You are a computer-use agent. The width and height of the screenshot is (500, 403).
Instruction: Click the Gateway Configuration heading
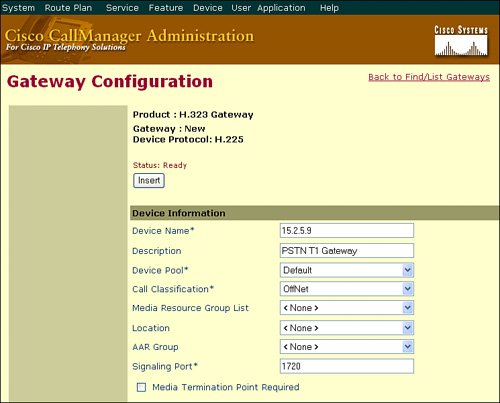pos(110,82)
